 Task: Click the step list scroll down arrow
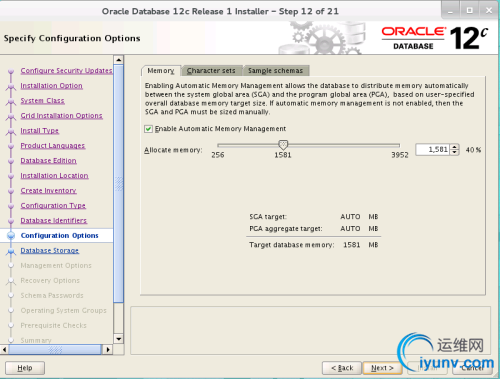coord(118,339)
